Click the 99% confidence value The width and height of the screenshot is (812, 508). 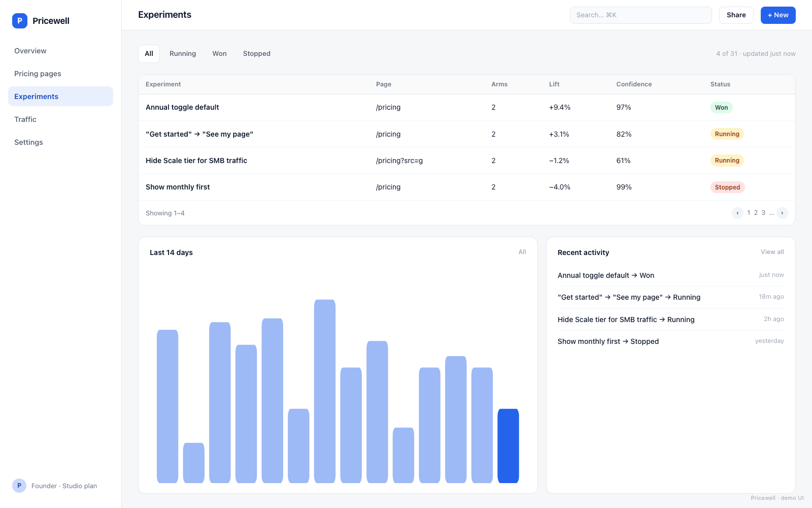[x=624, y=187]
